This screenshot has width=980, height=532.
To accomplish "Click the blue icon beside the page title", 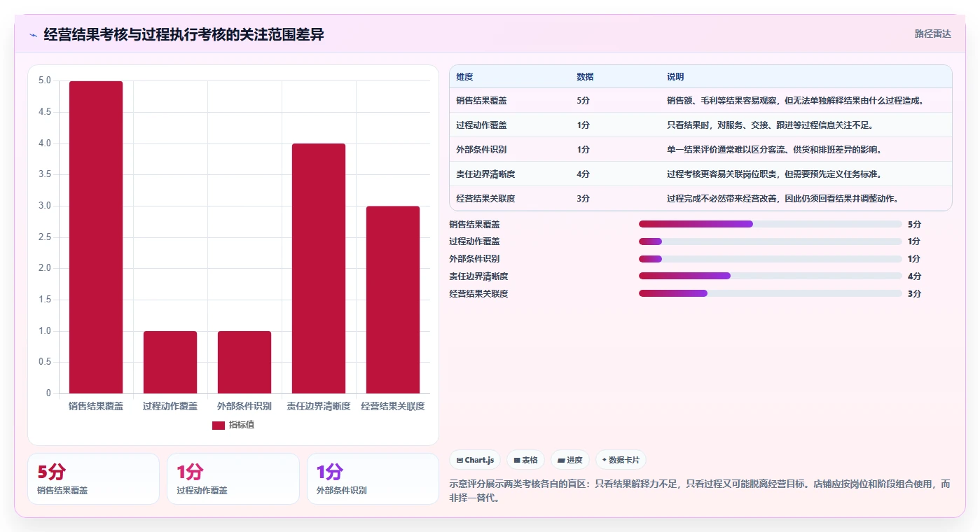I will (x=33, y=35).
